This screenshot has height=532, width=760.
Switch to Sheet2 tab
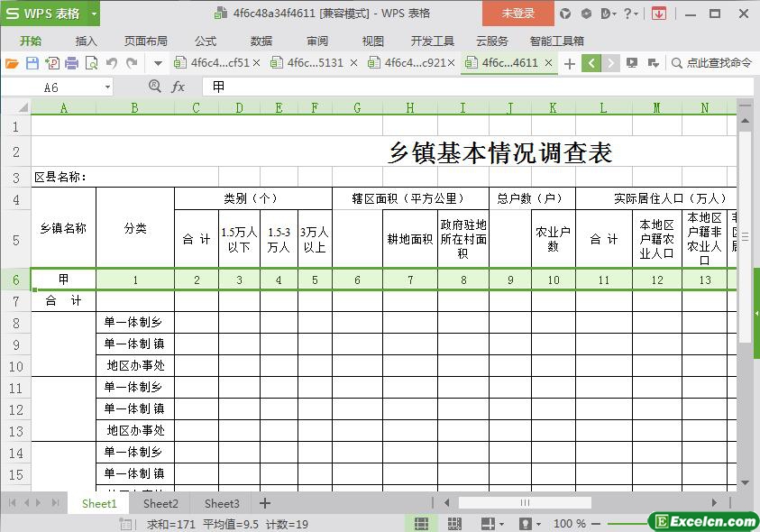160,503
